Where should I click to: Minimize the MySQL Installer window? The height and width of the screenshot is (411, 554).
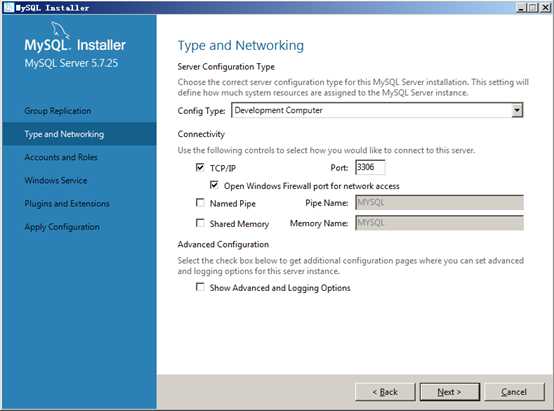521,7
